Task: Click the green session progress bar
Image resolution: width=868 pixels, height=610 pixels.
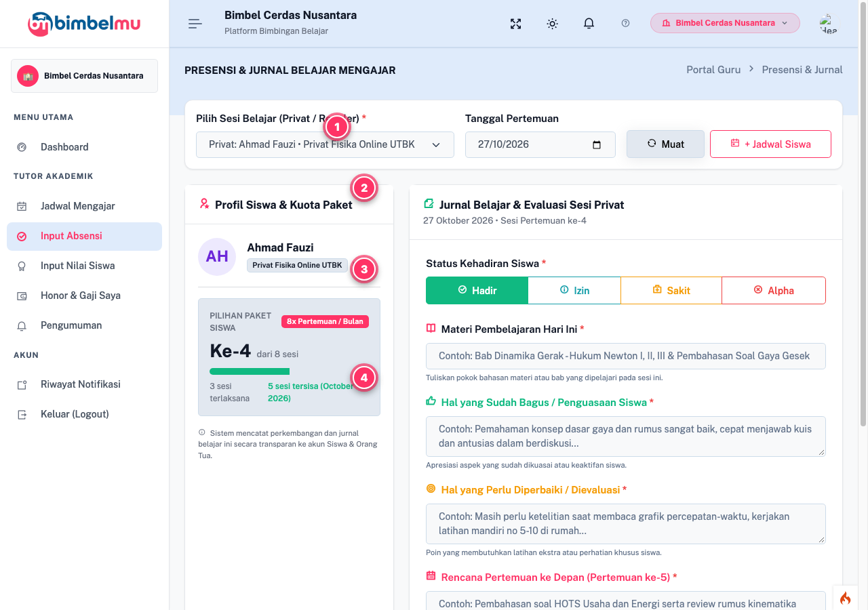Action: [x=250, y=371]
